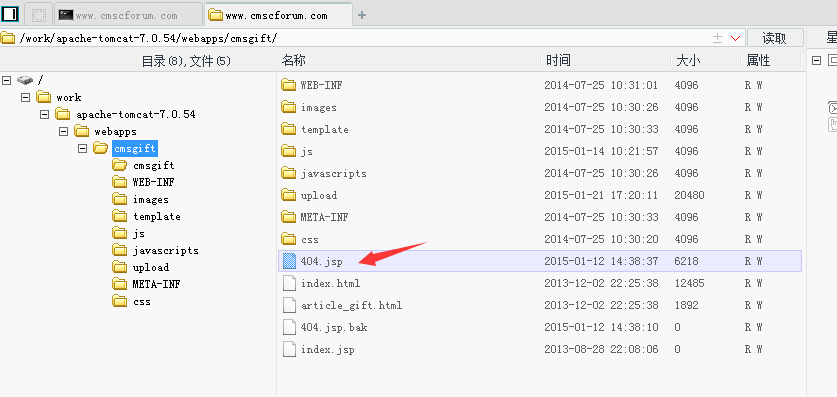837x397 pixels.
Task: Select javascripts folder in tree
Action: tap(165, 250)
